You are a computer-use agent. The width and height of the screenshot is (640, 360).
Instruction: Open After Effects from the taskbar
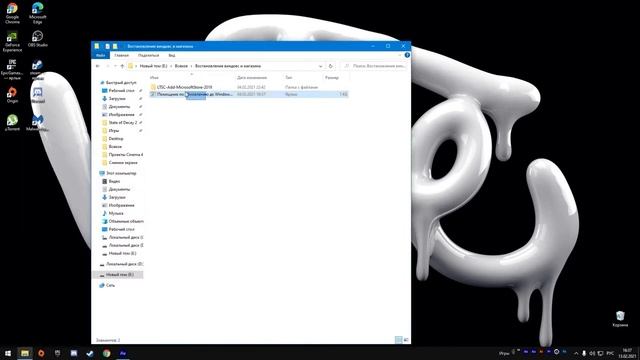(123, 353)
